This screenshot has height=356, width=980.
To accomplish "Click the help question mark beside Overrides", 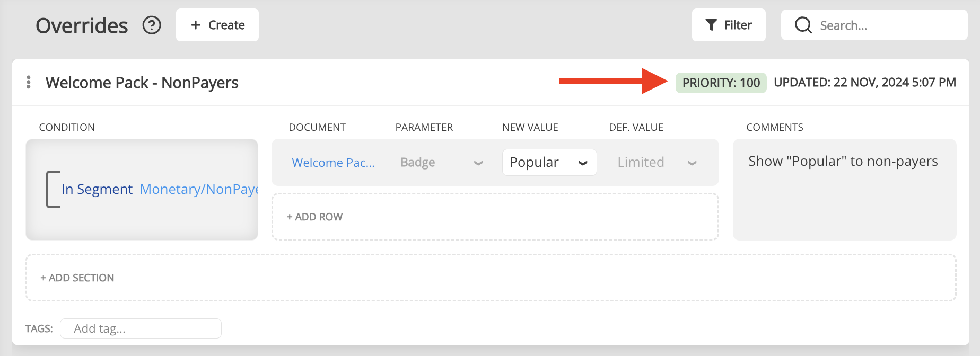I will 152,25.
